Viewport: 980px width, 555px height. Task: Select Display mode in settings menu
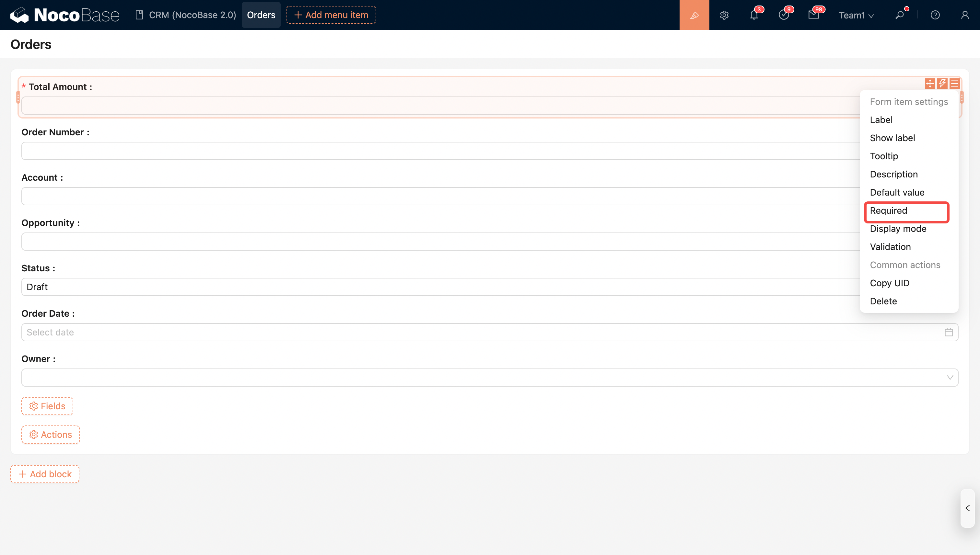[898, 229]
